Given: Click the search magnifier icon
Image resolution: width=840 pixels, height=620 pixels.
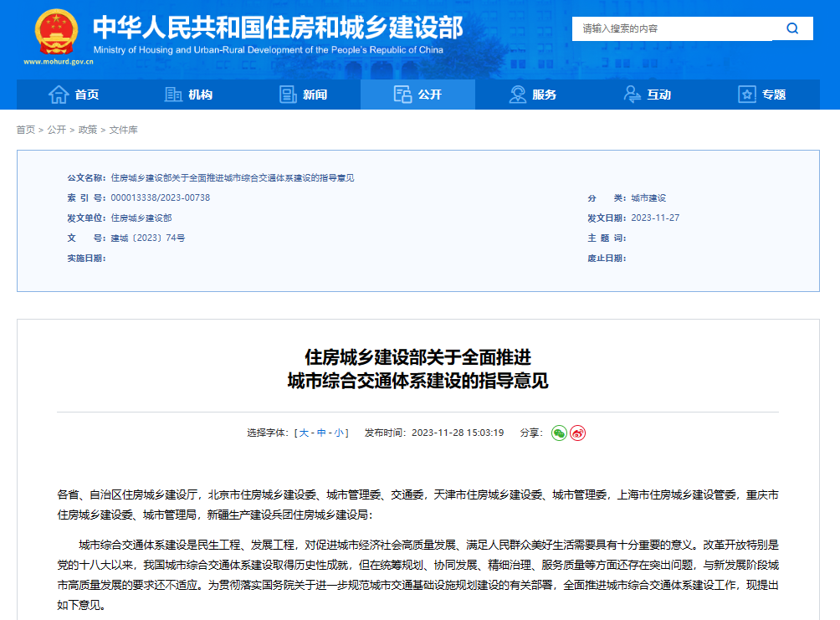Looking at the screenshot, I should click(792, 28).
